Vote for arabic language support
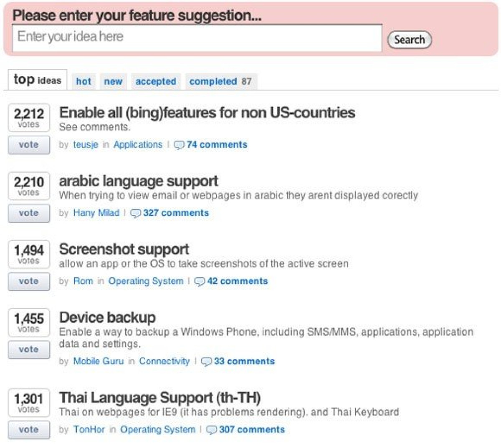This screenshot has height=448, width=501. pos(29,213)
